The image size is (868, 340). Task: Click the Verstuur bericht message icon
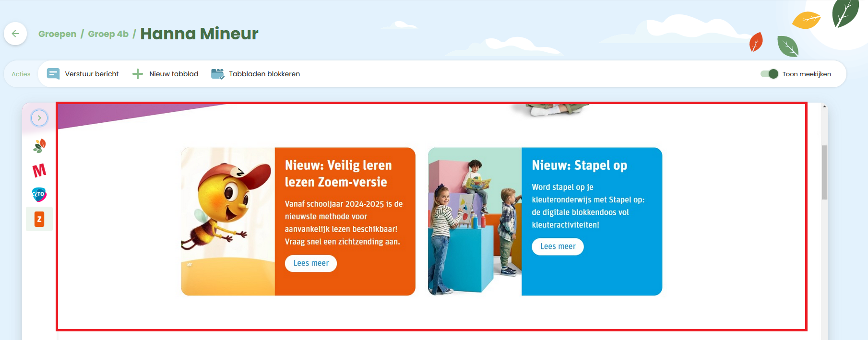pyautogui.click(x=53, y=74)
